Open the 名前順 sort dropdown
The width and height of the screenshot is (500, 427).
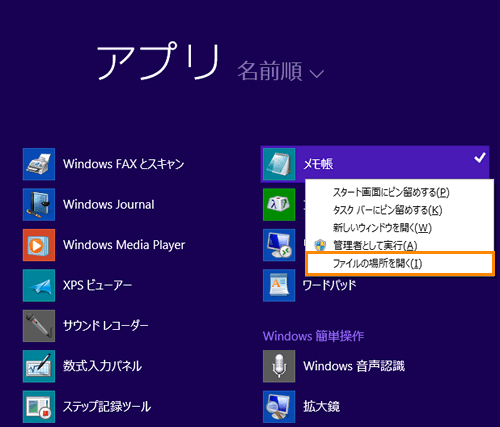click(280, 71)
